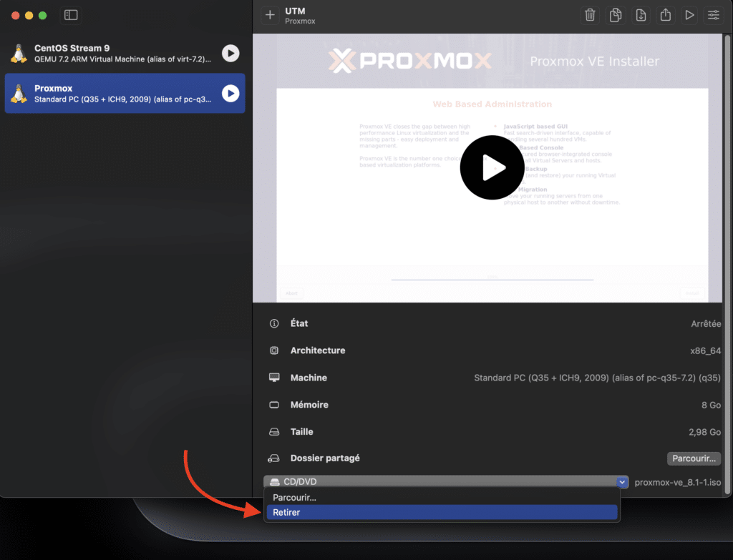
Task: Click the plus icon to add VM
Action: pyautogui.click(x=270, y=15)
